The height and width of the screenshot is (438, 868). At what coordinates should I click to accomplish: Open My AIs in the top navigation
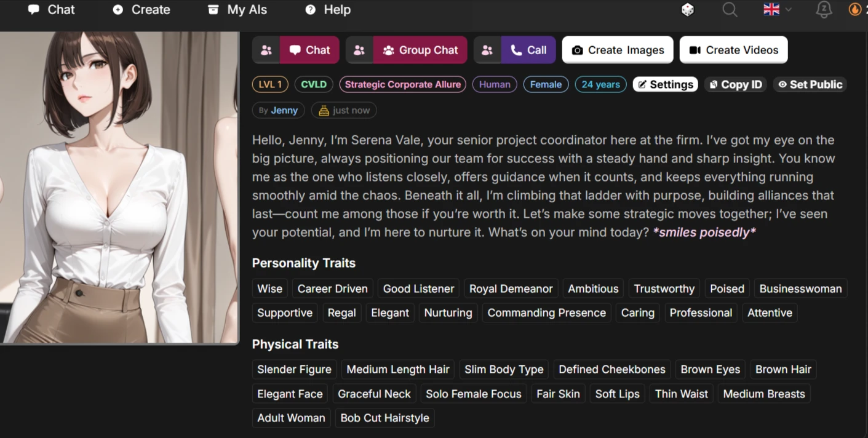point(237,10)
